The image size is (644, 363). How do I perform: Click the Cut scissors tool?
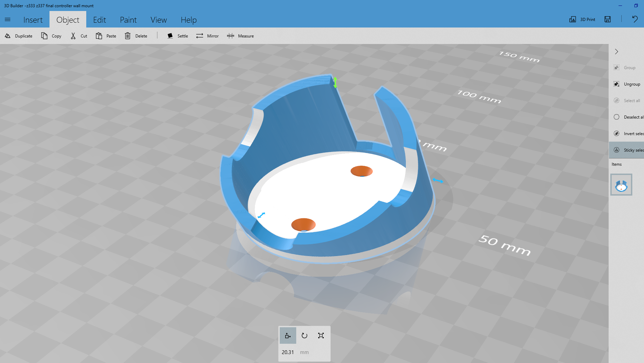tap(79, 36)
